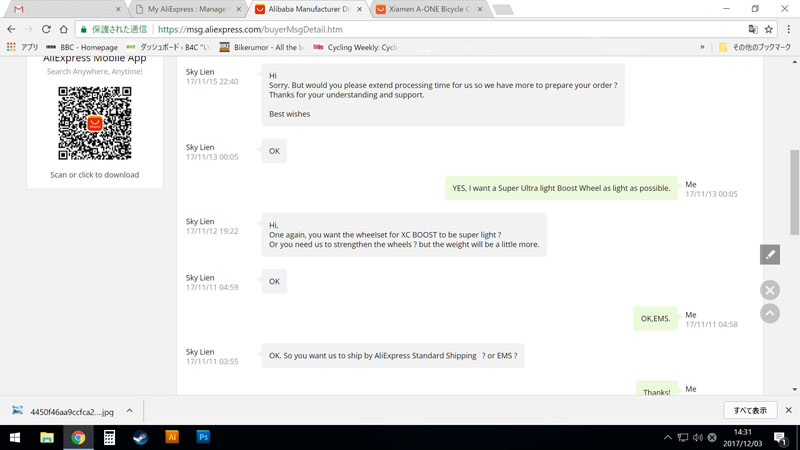Viewport: 800px width, 450px height.
Task: Click the 17/11/15 22:40 timestamp
Action: 212,82
